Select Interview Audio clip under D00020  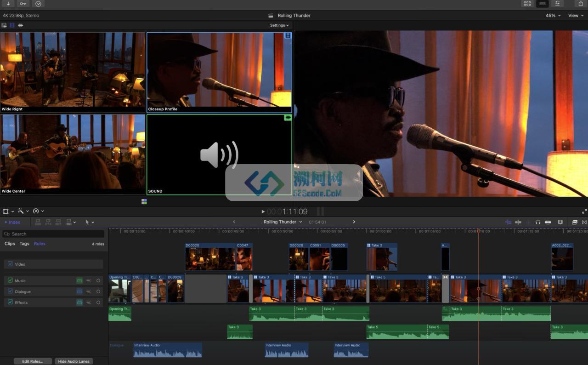168,350
